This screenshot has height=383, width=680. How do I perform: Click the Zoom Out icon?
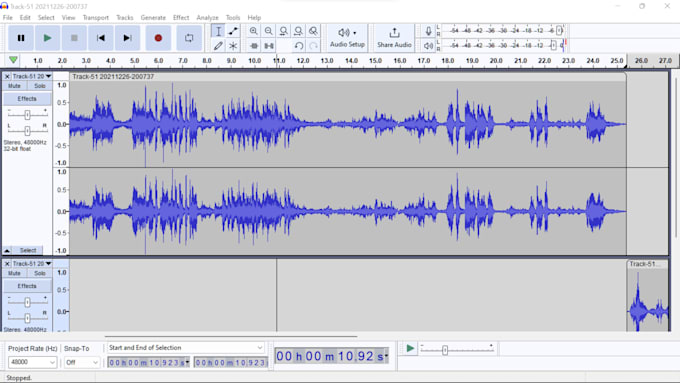coord(268,31)
